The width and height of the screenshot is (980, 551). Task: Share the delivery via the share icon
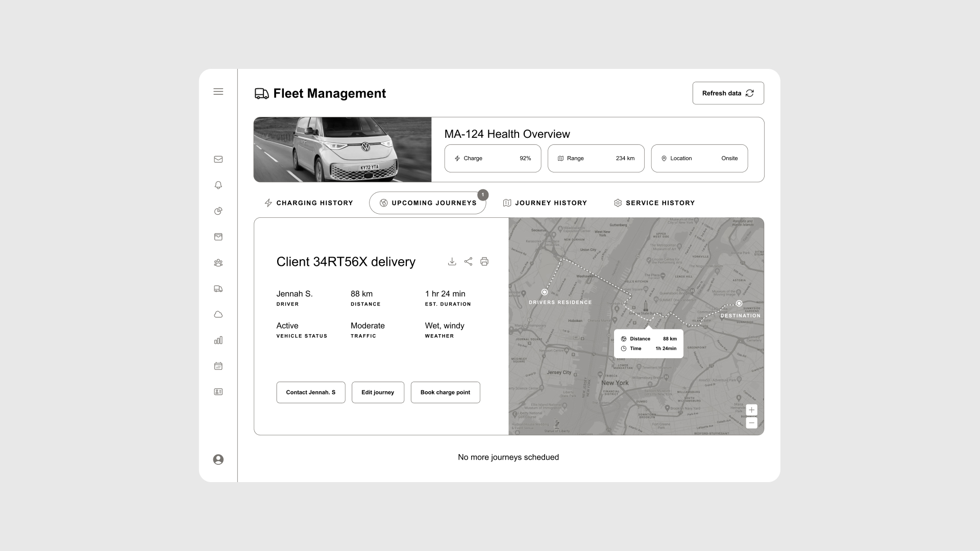pyautogui.click(x=469, y=261)
